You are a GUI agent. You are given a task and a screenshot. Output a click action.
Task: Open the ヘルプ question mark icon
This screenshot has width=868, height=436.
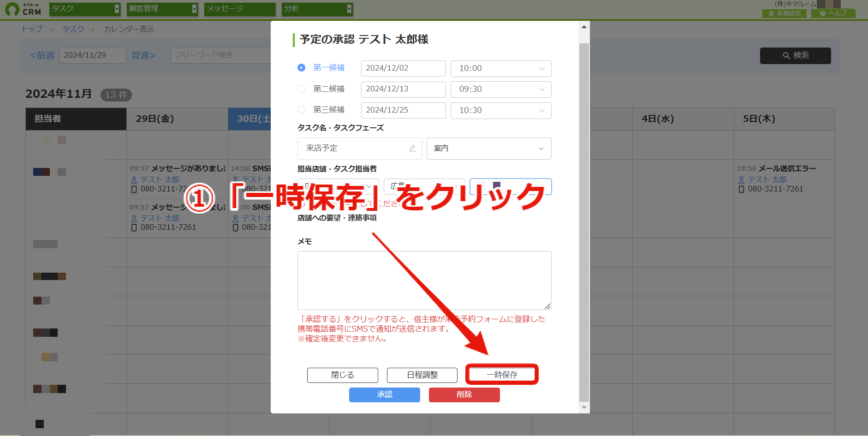[x=823, y=13]
